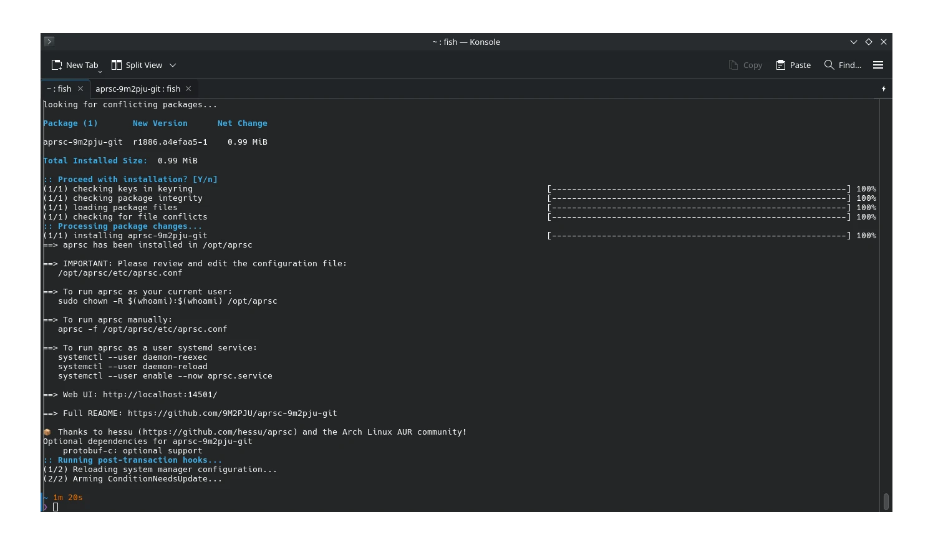The image size is (933, 560).
Task: Click 'sudo chown -R' command line
Action: click(168, 301)
